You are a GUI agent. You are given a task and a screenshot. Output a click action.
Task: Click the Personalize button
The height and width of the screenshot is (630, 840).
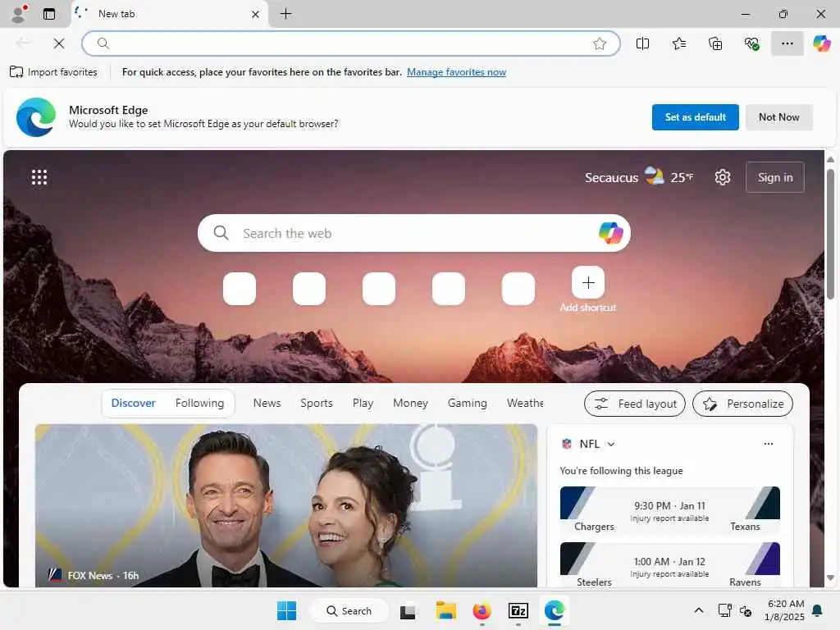(742, 404)
